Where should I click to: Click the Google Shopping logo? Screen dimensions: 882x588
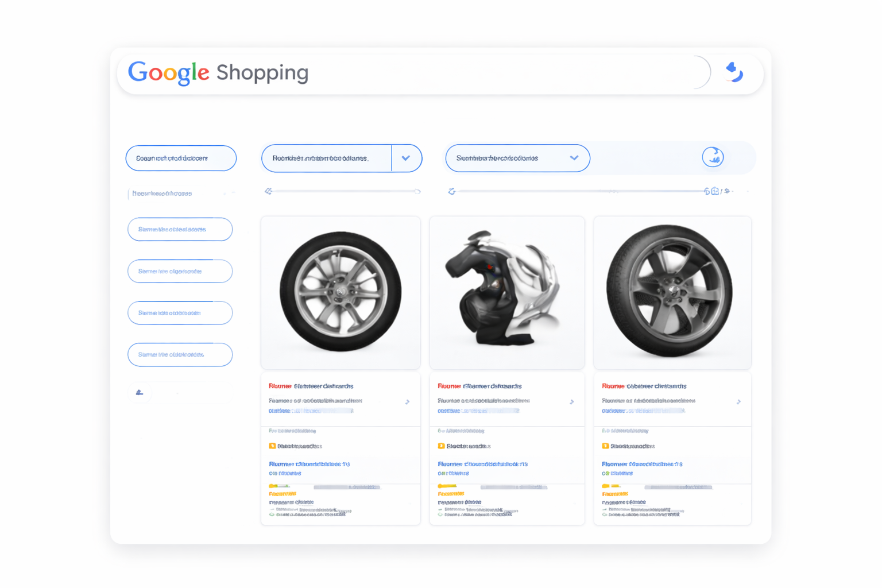point(218,72)
